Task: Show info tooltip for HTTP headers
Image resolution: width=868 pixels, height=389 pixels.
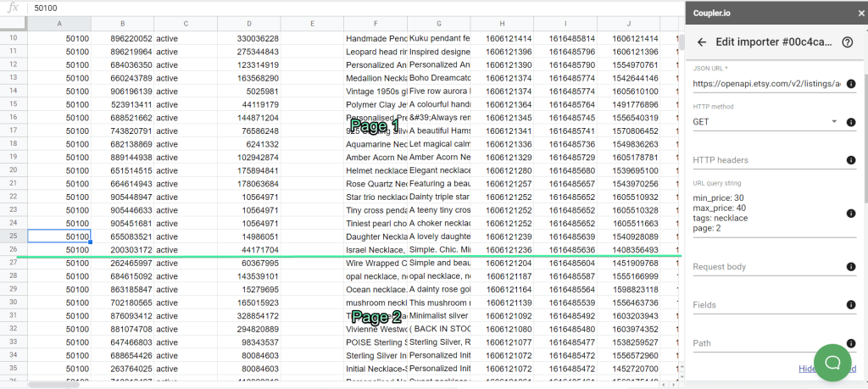Action: point(851,160)
